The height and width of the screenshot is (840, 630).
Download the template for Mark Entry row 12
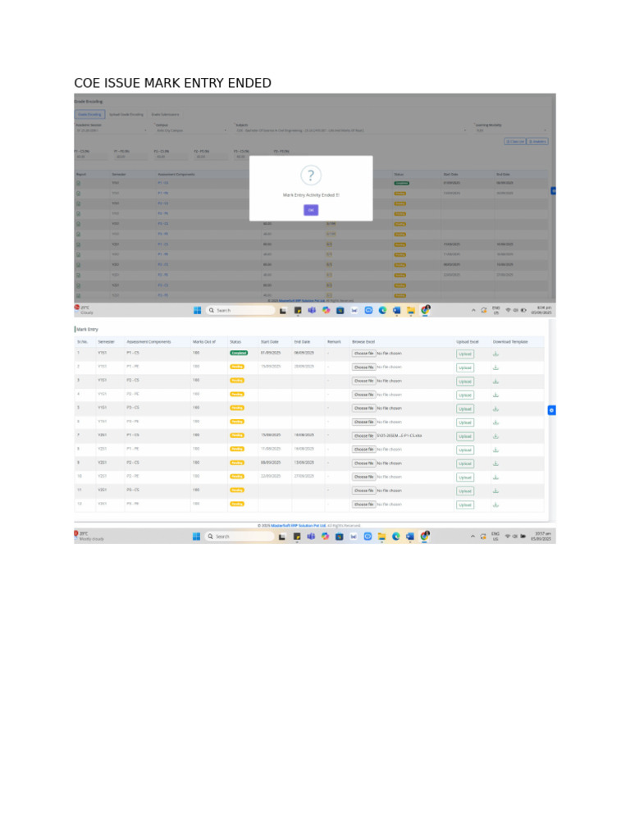click(495, 504)
